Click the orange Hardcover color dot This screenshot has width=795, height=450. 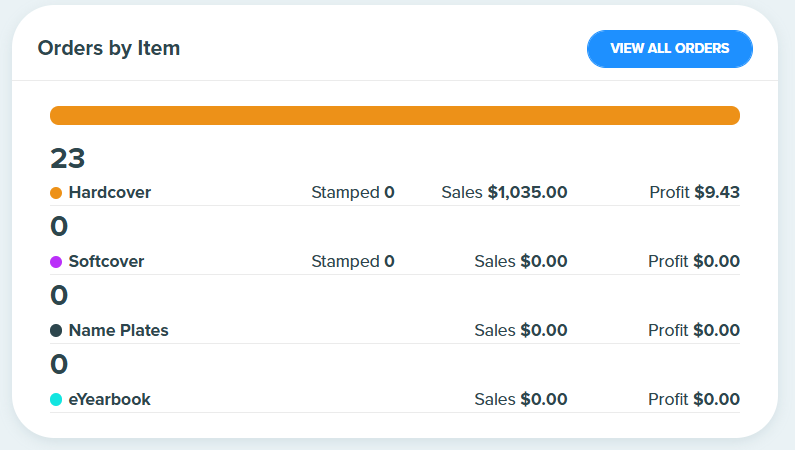56,193
